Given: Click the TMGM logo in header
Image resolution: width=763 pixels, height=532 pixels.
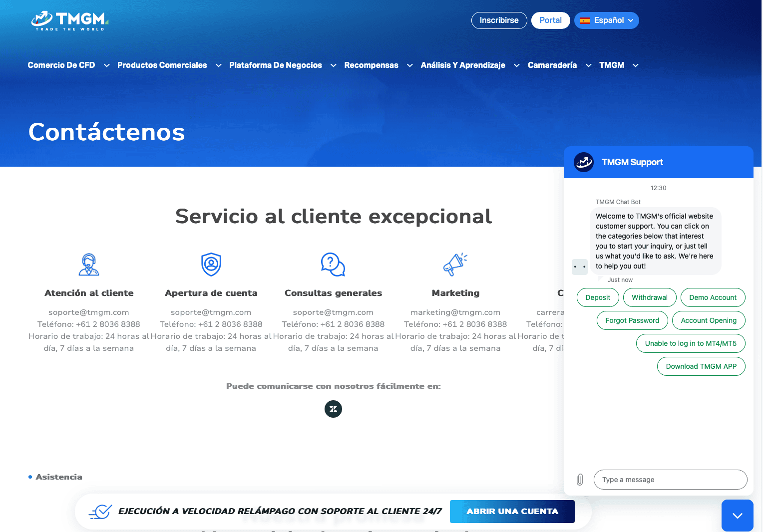Looking at the screenshot, I should [70, 21].
